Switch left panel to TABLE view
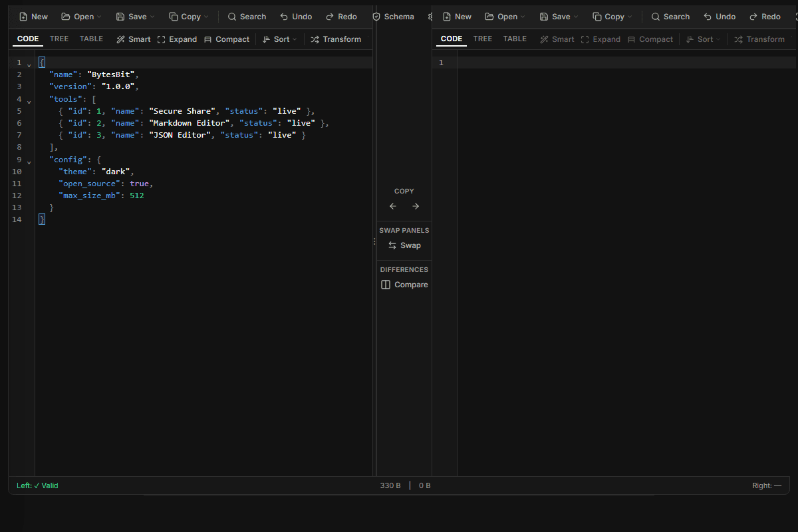 91,39
